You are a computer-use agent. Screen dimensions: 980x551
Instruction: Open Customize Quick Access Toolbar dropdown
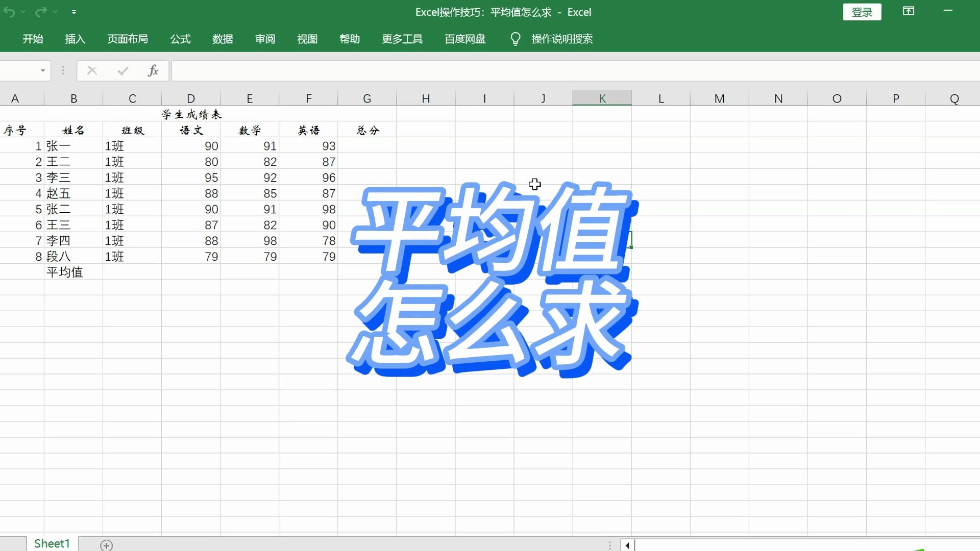click(x=74, y=12)
